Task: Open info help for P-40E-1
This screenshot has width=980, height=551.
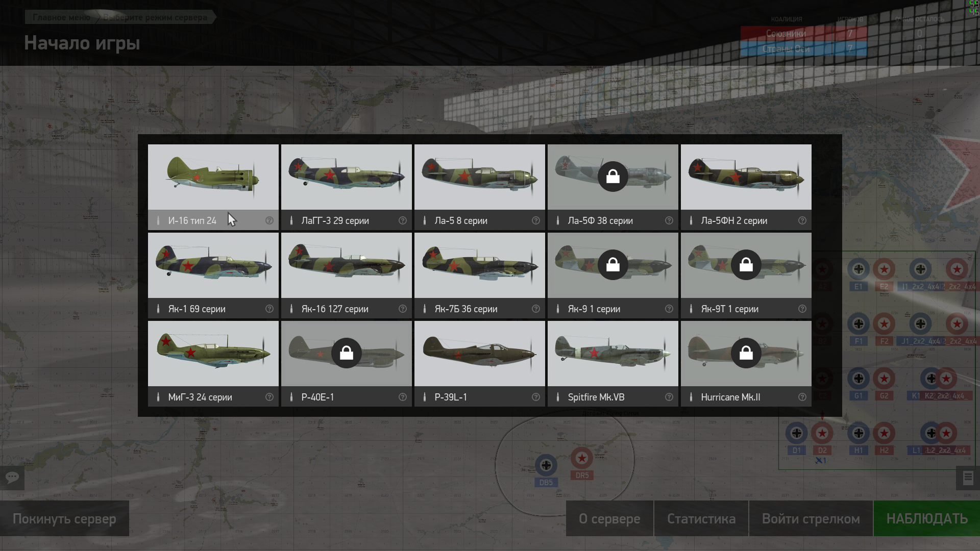Action: click(x=402, y=397)
